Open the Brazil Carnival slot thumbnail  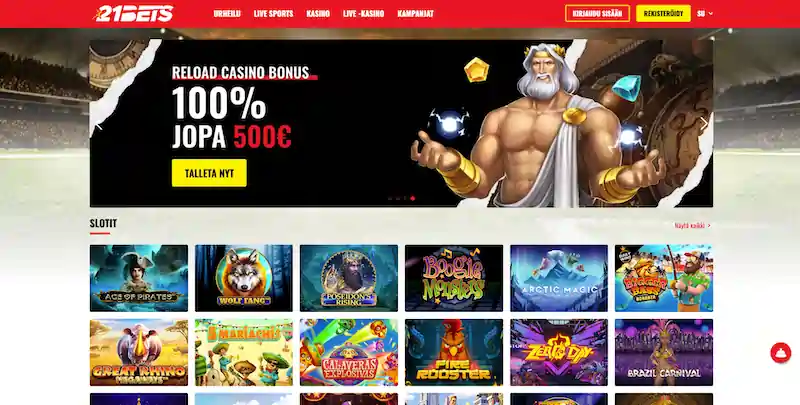tap(664, 352)
